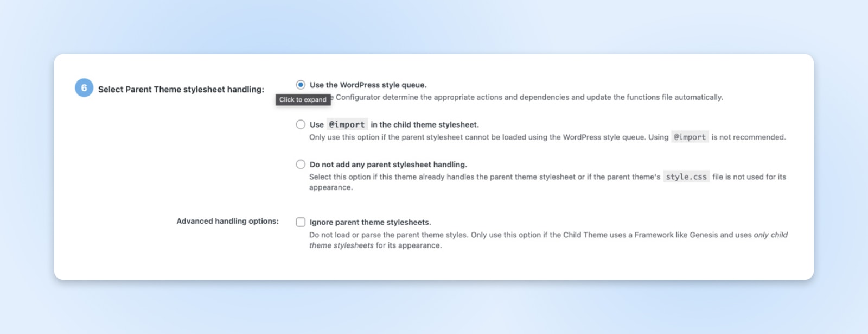
Task: Click the @import code tag before "is not recommended"
Action: (x=690, y=137)
